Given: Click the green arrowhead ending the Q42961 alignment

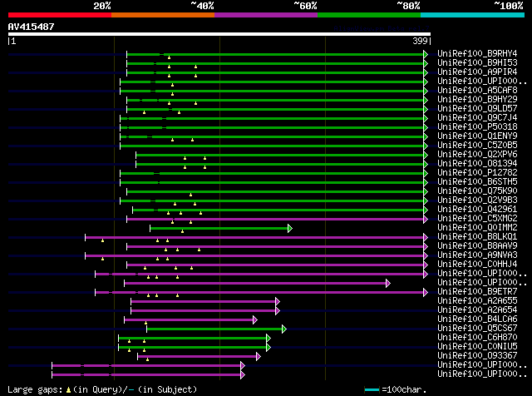Looking at the screenshot, I should [x=426, y=210].
